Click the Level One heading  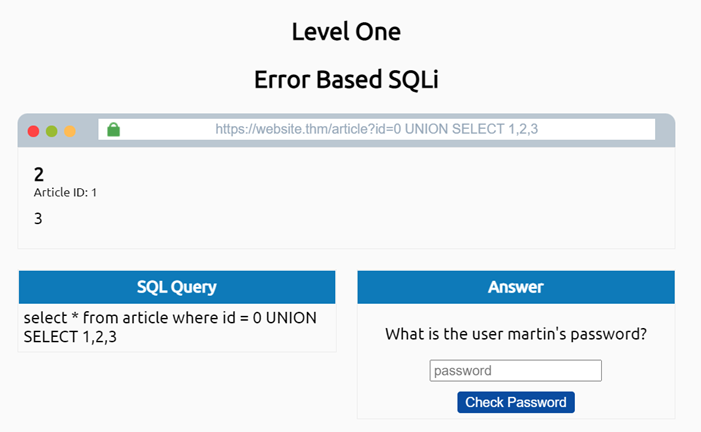(x=346, y=31)
